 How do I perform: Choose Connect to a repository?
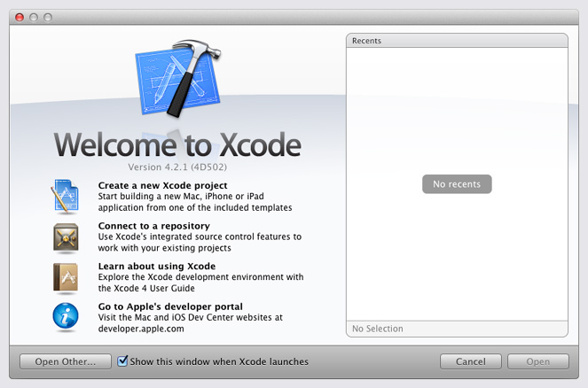154,226
